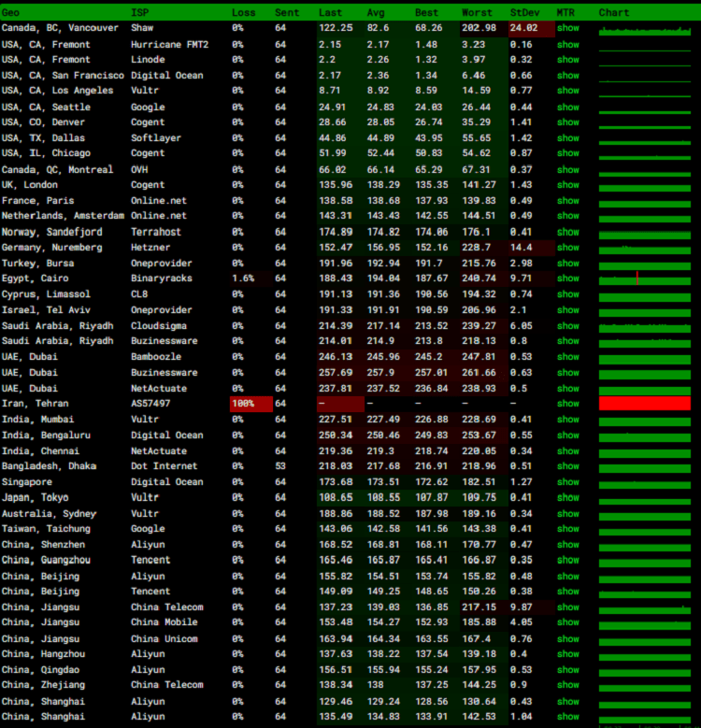The width and height of the screenshot is (701, 728).
Task: Show MTR for Linode Fremont row
Action: (567, 60)
